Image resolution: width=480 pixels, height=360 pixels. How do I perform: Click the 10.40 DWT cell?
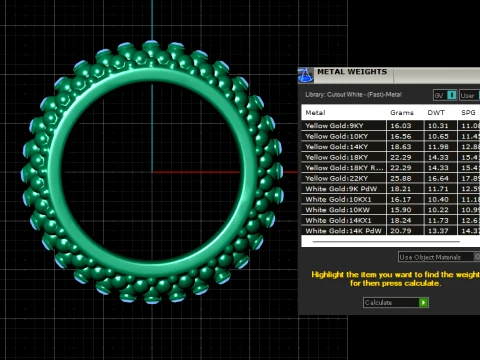(441, 199)
